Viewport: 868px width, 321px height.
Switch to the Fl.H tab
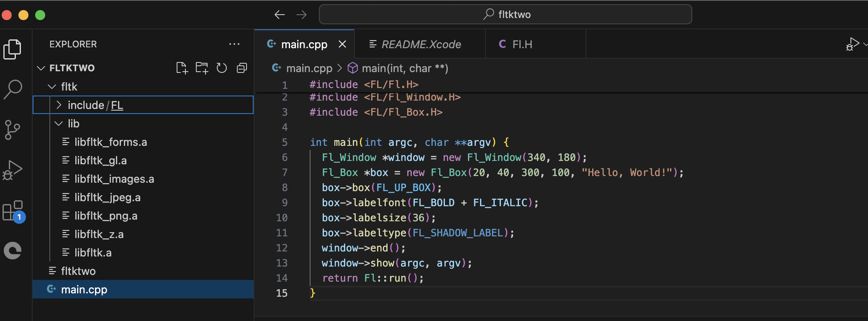pos(536,44)
